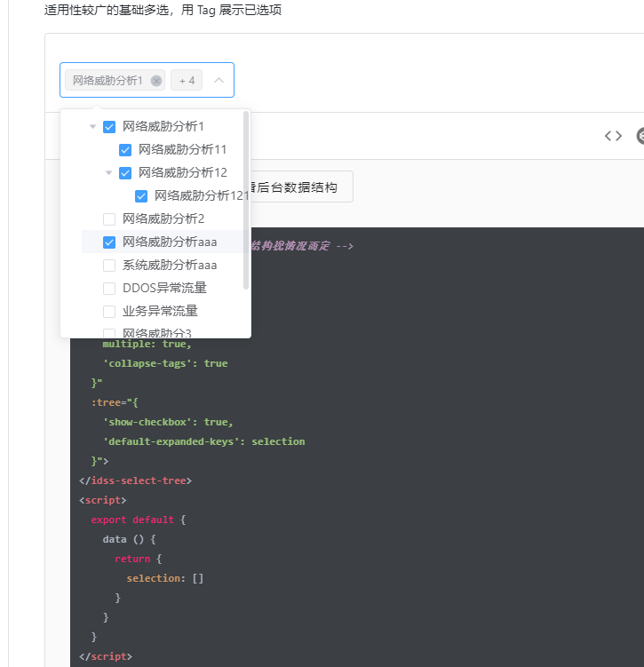Click the dropdown list scrollbar
The image size is (644, 667).
click(245, 201)
